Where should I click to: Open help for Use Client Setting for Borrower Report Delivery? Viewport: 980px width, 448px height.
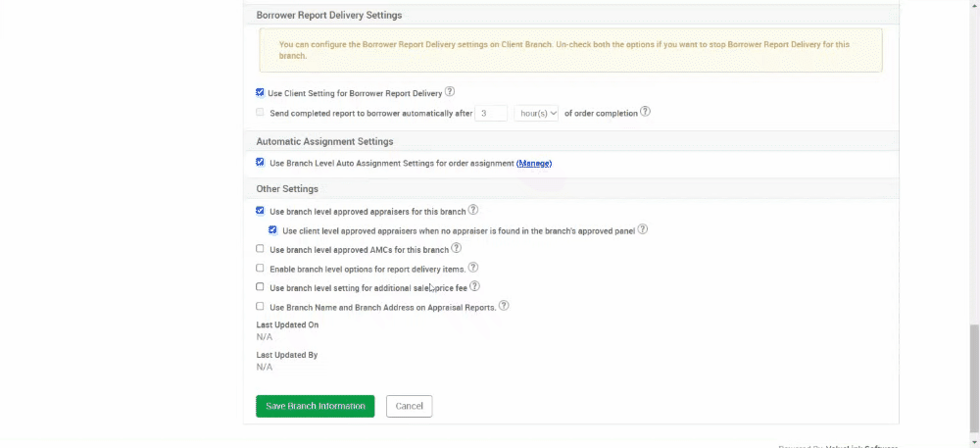(450, 92)
